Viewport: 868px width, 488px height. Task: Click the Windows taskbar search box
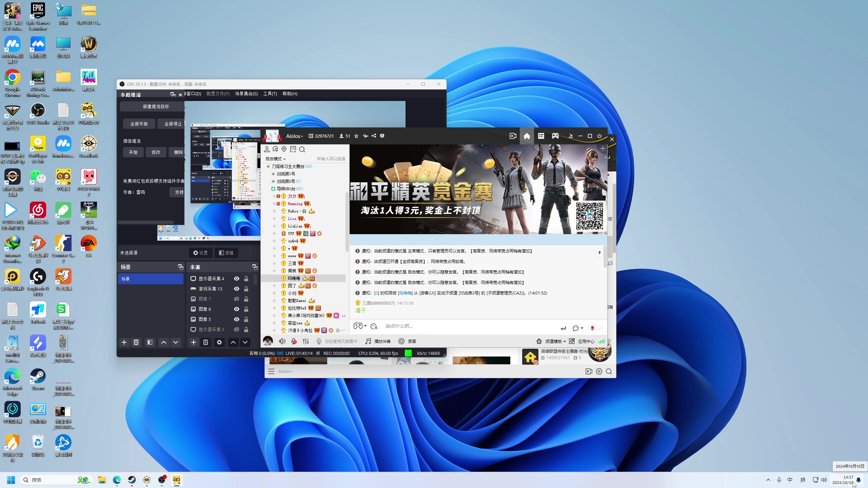[x=56, y=480]
